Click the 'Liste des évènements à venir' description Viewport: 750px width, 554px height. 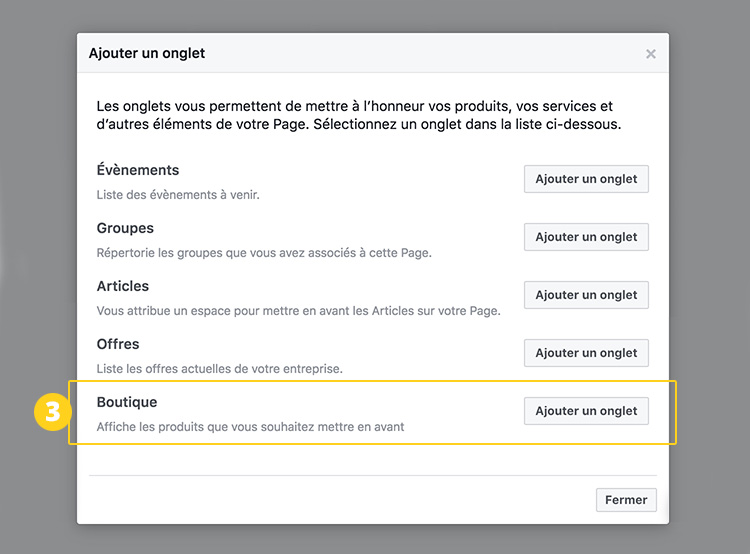[178, 195]
